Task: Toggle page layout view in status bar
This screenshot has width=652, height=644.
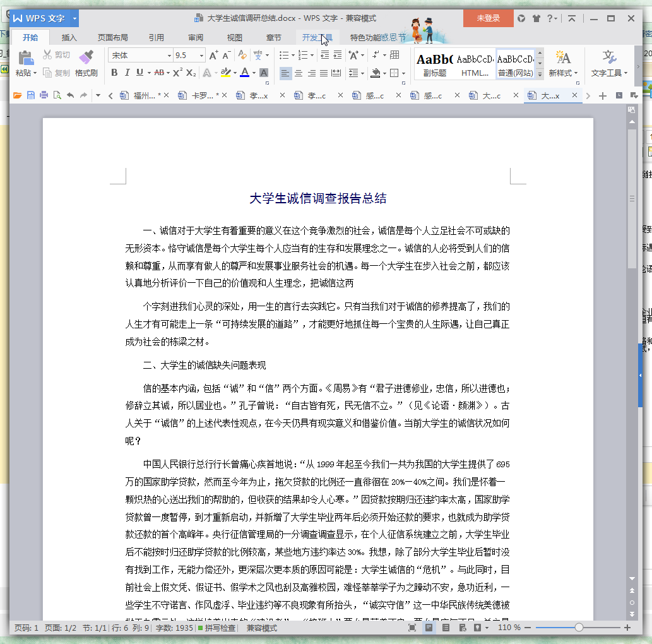Action: pos(429,628)
